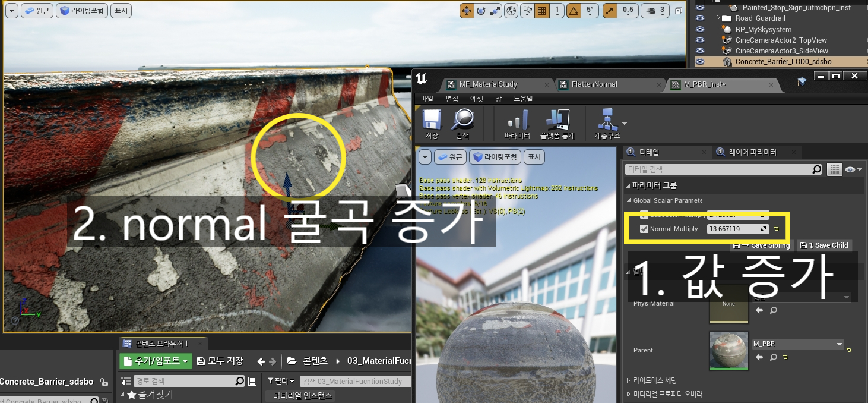Open rotation snap 5° value dropdown
Screen dimensions: 868x403
click(590, 11)
